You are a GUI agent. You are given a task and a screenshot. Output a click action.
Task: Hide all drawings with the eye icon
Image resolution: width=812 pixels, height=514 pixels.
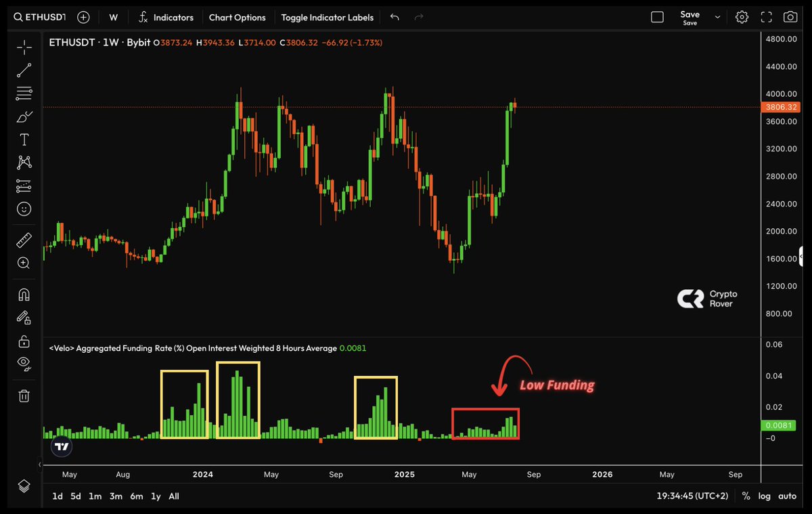tap(24, 363)
